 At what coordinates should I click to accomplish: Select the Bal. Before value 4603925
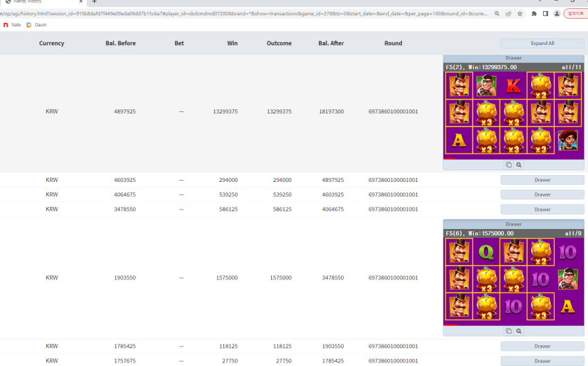(x=125, y=180)
